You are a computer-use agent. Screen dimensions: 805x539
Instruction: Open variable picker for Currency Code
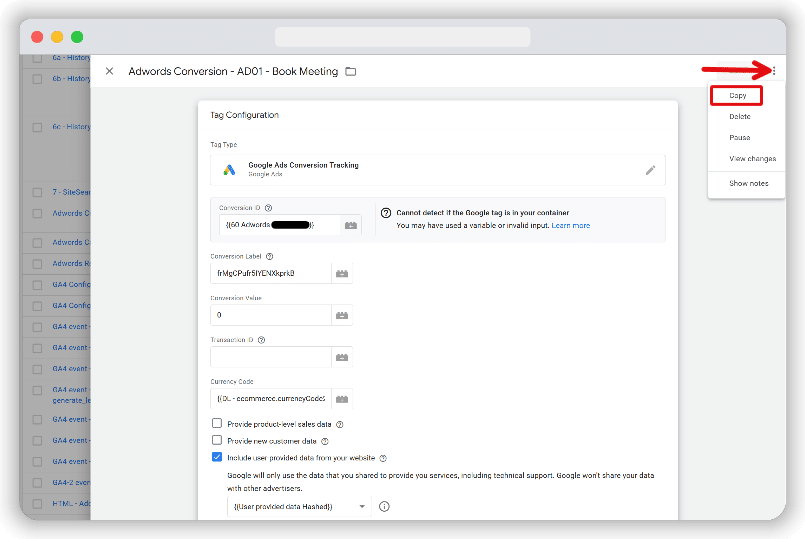coord(342,399)
